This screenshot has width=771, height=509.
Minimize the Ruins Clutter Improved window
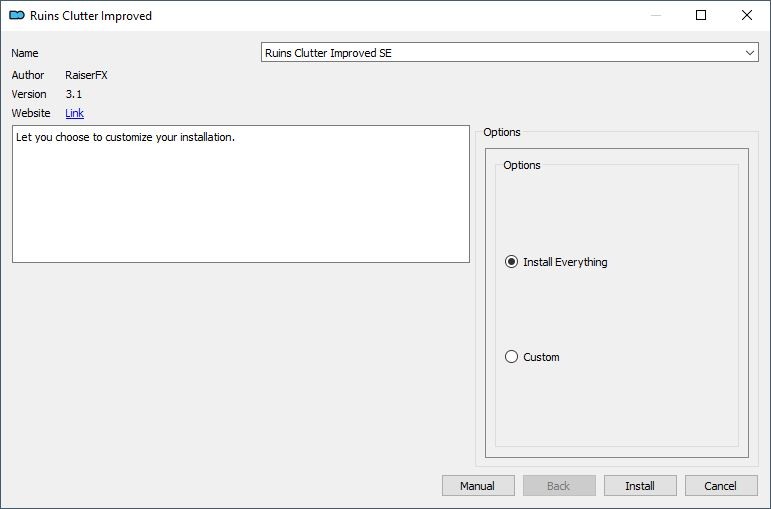pyautogui.click(x=655, y=15)
